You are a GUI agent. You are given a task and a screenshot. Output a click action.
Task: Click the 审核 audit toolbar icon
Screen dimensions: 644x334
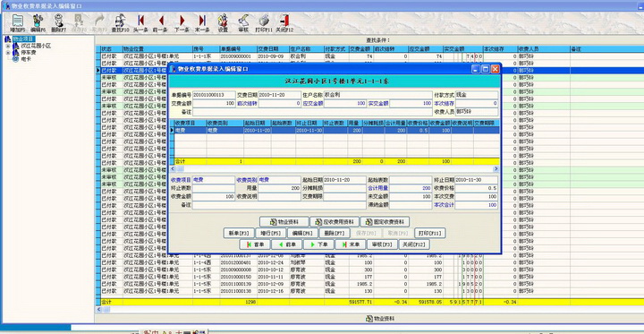click(x=243, y=23)
